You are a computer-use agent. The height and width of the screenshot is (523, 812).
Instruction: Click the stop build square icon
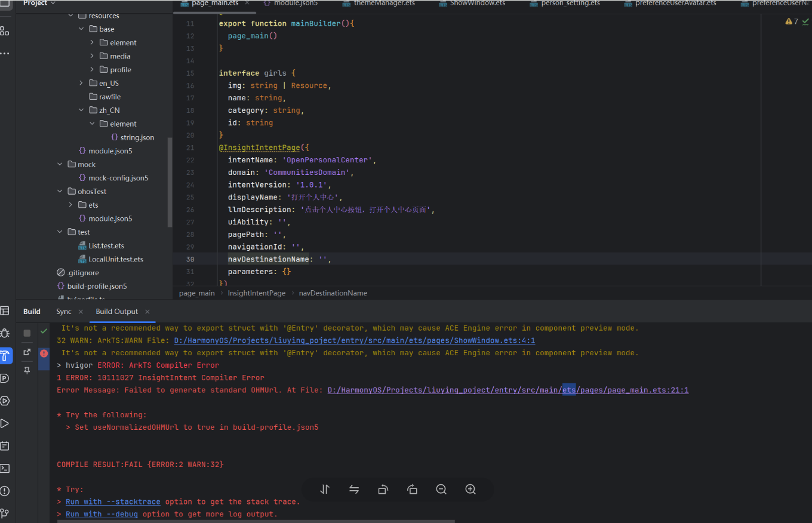coord(27,333)
